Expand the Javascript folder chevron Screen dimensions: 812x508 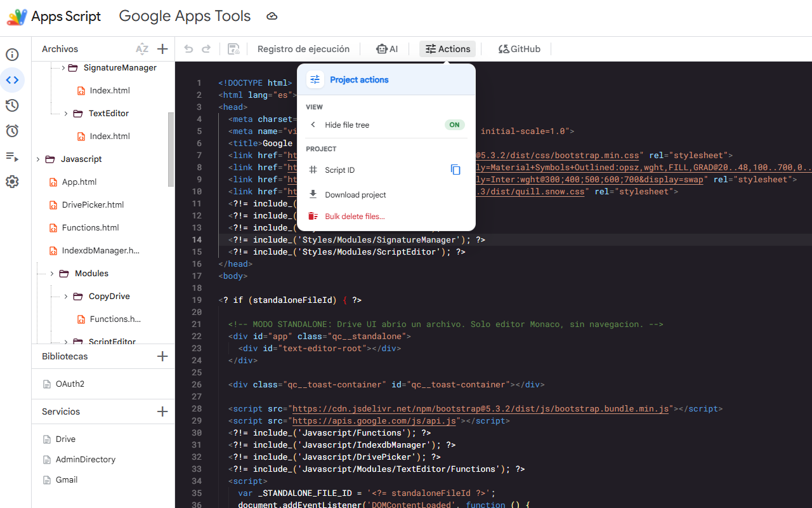38,159
